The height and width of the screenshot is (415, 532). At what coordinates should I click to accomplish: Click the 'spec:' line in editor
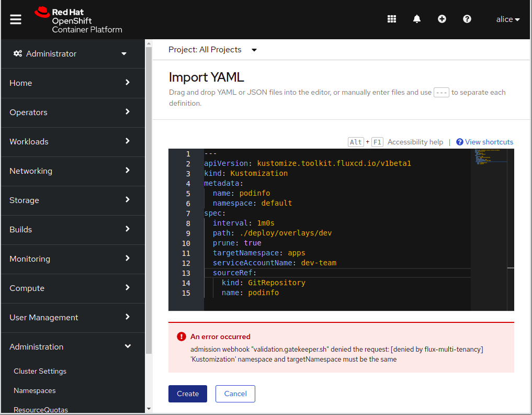[214, 213]
